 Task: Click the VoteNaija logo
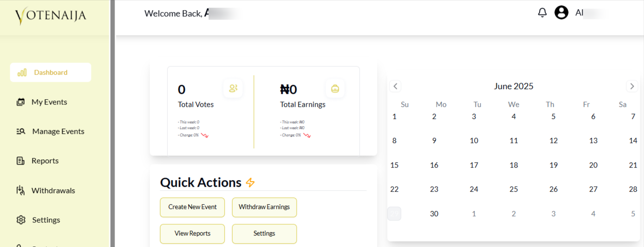pos(50,16)
